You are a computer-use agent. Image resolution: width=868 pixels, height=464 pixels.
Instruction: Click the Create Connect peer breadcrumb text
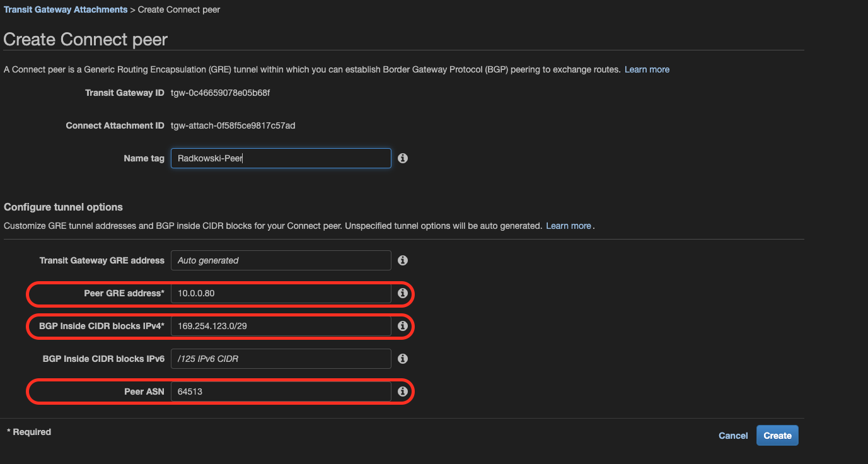click(x=179, y=10)
